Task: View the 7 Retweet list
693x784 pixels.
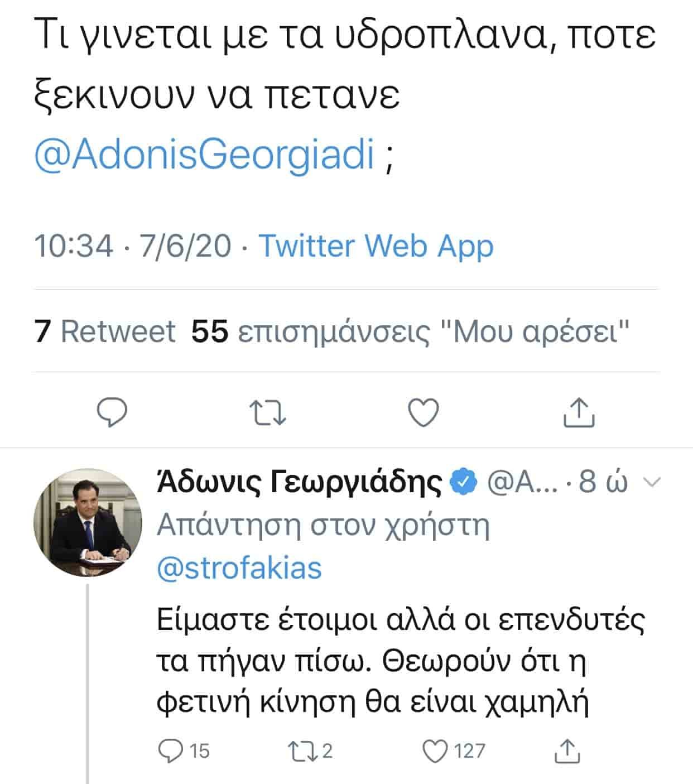Action: [105, 331]
